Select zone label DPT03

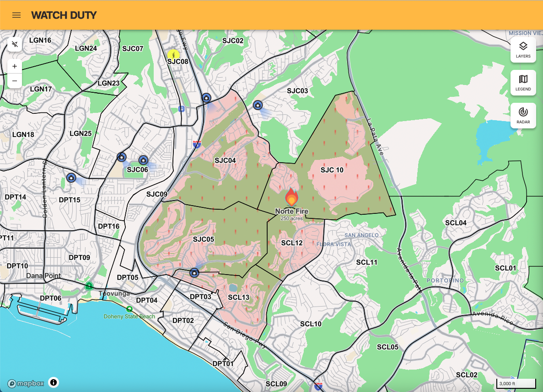tap(200, 297)
